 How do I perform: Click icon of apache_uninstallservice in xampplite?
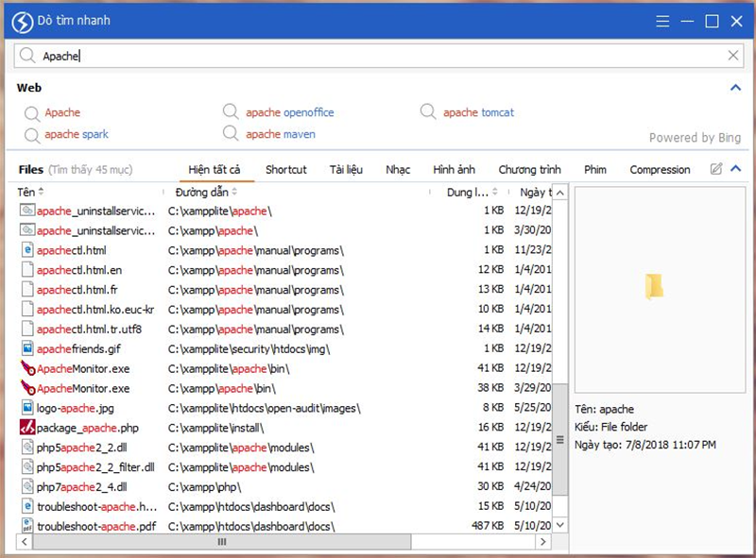pos(27,211)
